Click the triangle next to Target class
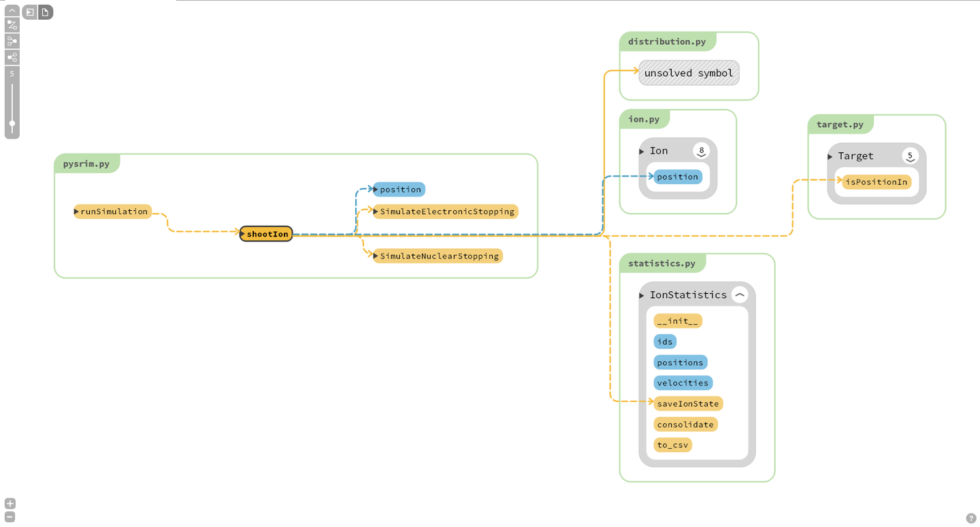980x527 pixels. 830,157
